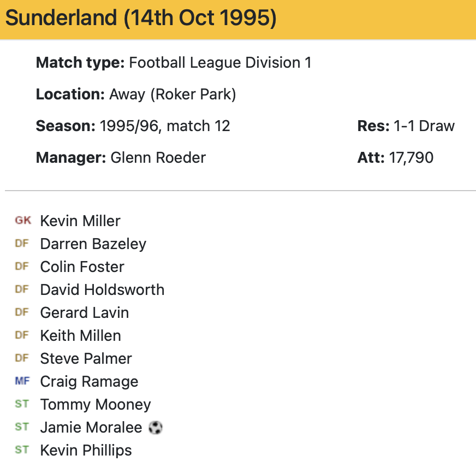Open Kevin Miller's player page
The width and height of the screenshot is (476, 473).
(x=80, y=221)
